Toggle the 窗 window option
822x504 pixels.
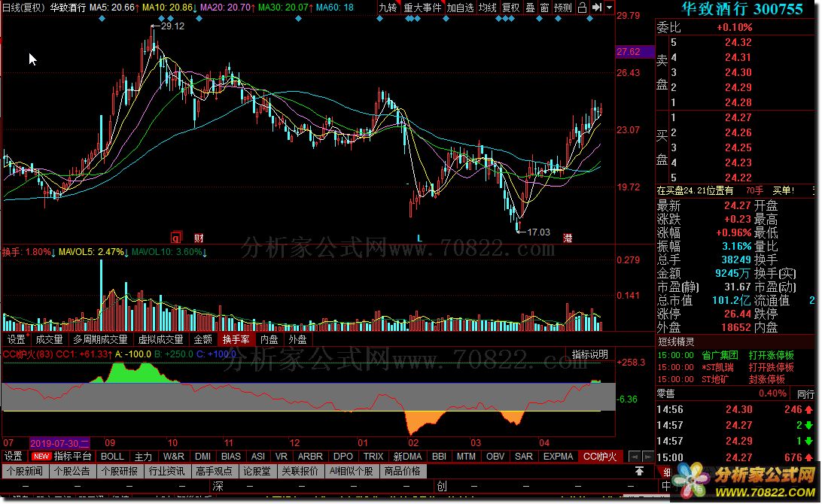point(545,8)
